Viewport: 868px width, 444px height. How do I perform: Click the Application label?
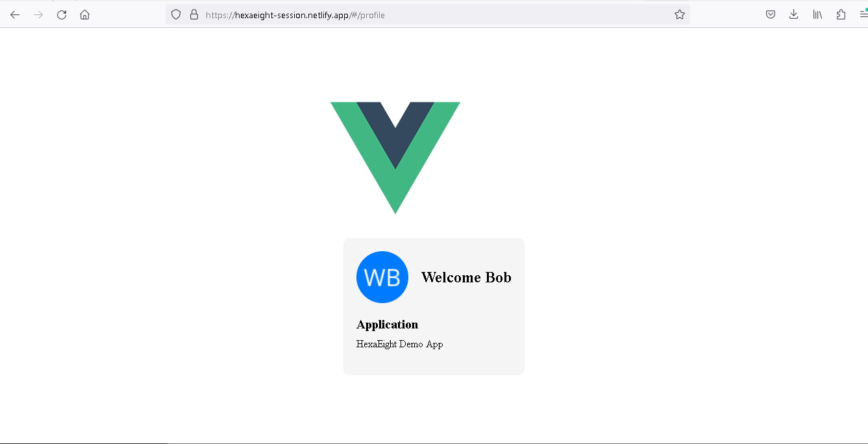(x=387, y=325)
